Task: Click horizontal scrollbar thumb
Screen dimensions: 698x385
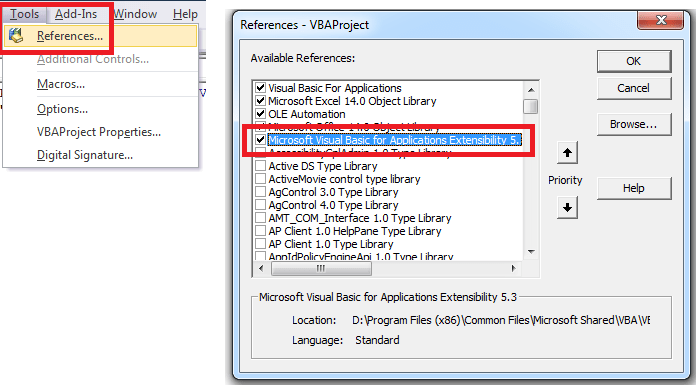Action: tap(321, 268)
